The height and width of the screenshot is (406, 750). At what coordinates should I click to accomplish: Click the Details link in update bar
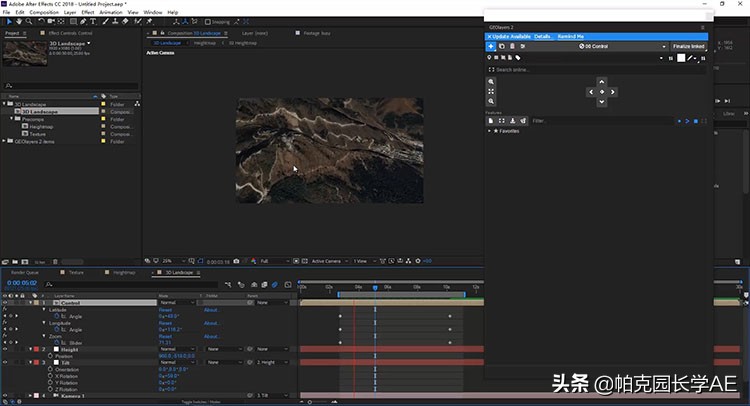[x=543, y=36]
